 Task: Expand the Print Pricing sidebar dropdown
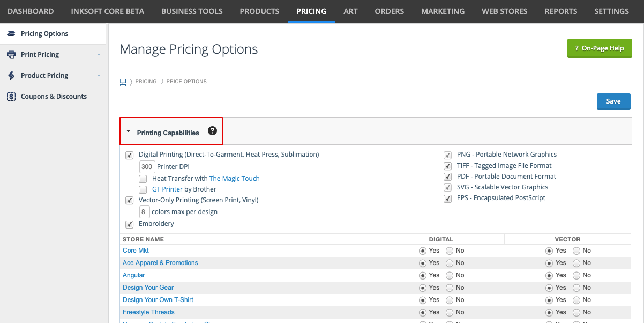coord(98,54)
